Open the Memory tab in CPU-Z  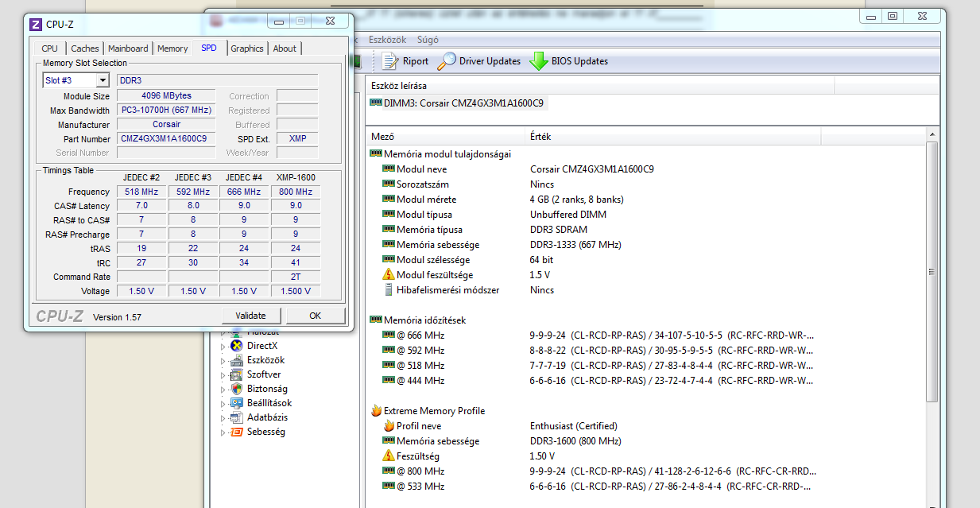pyautogui.click(x=172, y=48)
